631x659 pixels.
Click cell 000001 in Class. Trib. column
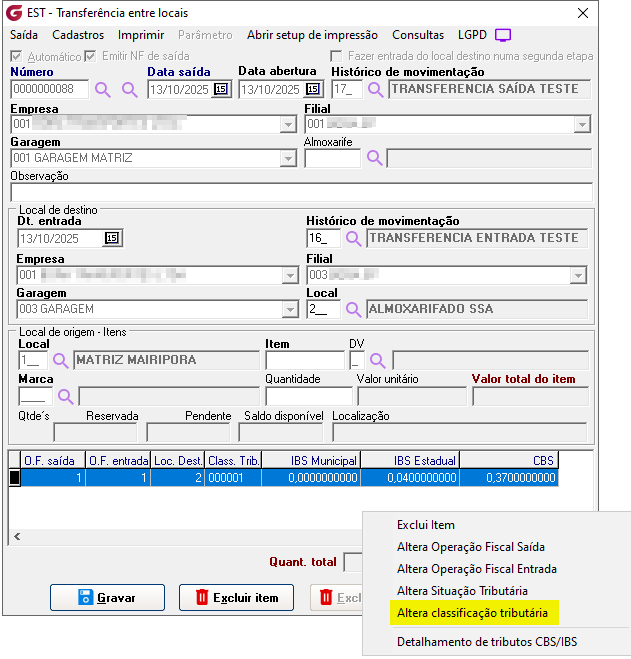(x=233, y=478)
